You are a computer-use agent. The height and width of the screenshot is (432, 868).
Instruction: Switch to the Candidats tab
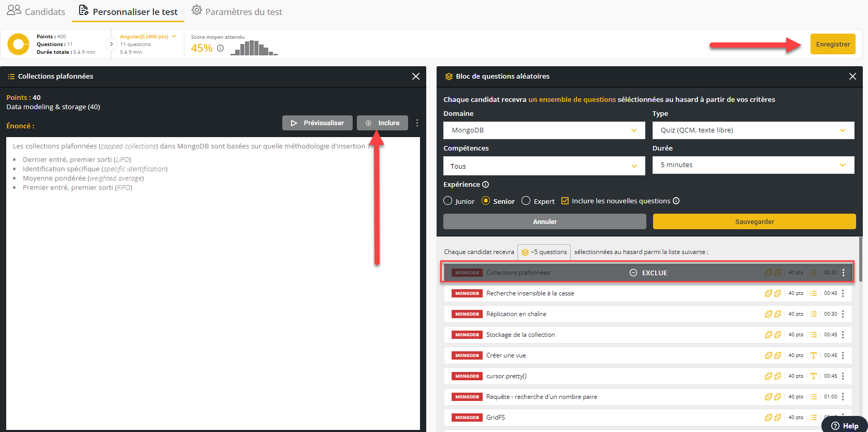click(36, 11)
